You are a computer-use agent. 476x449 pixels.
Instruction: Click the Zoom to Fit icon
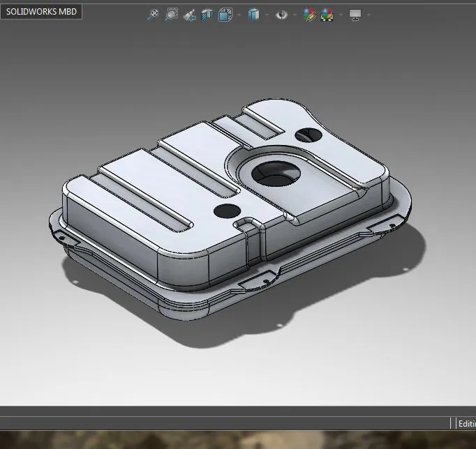[x=153, y=15]
